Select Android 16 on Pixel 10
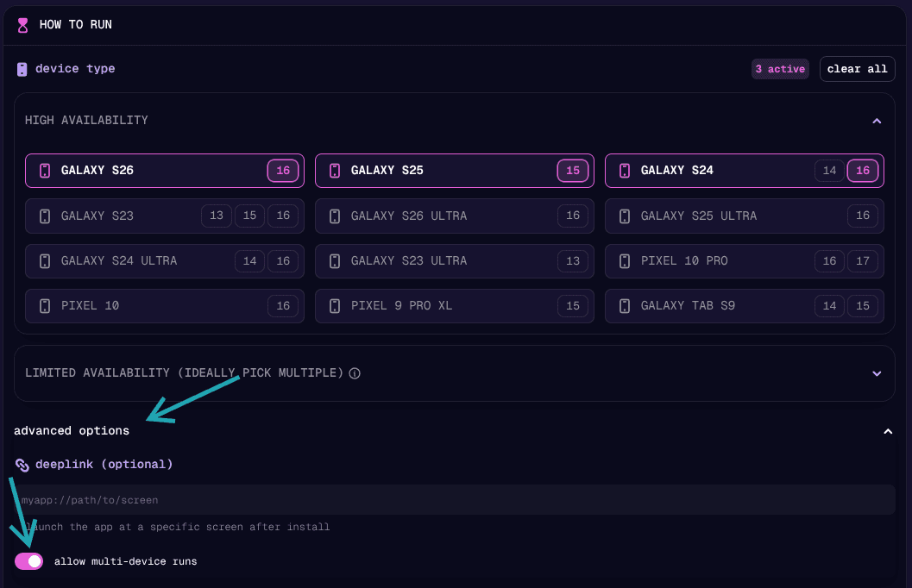 coord(283,305)
